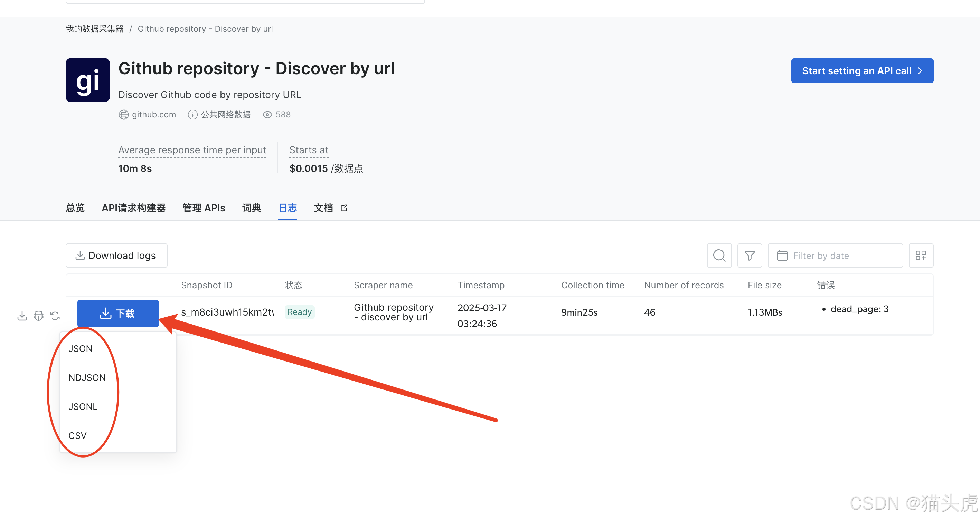Image resolution: width=980 pixels, height=520 pixels.
Task: Click the records count 46
Action: (649, 312)
